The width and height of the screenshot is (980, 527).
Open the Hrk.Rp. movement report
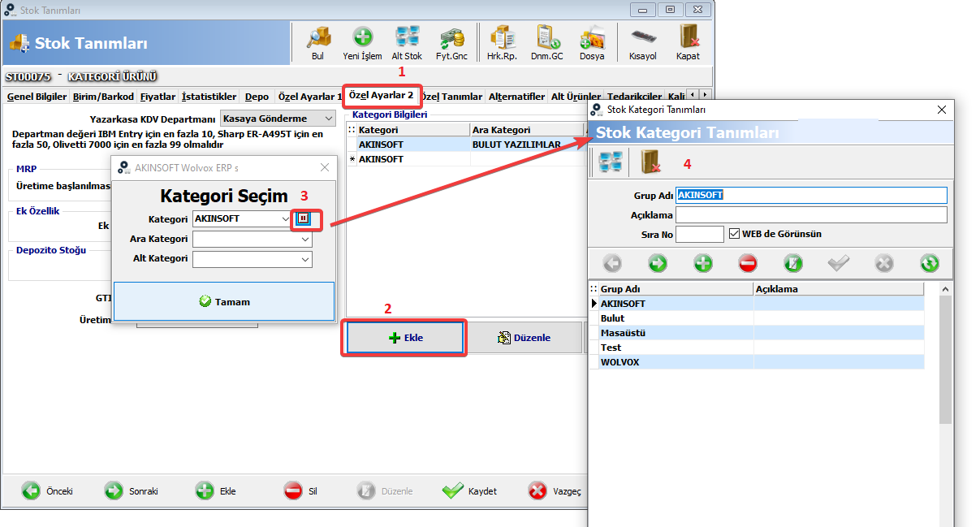pyautogui.click(x=502, y=42)
